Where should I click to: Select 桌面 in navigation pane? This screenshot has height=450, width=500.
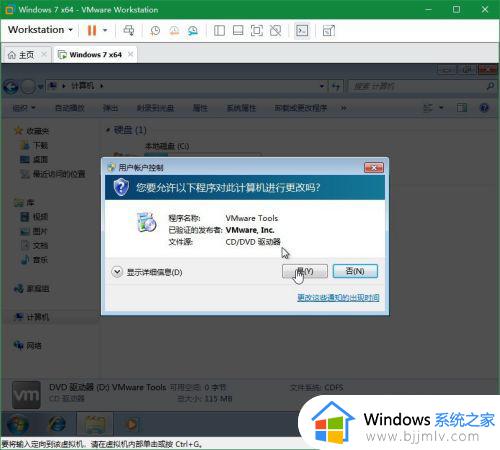(34, 159)
